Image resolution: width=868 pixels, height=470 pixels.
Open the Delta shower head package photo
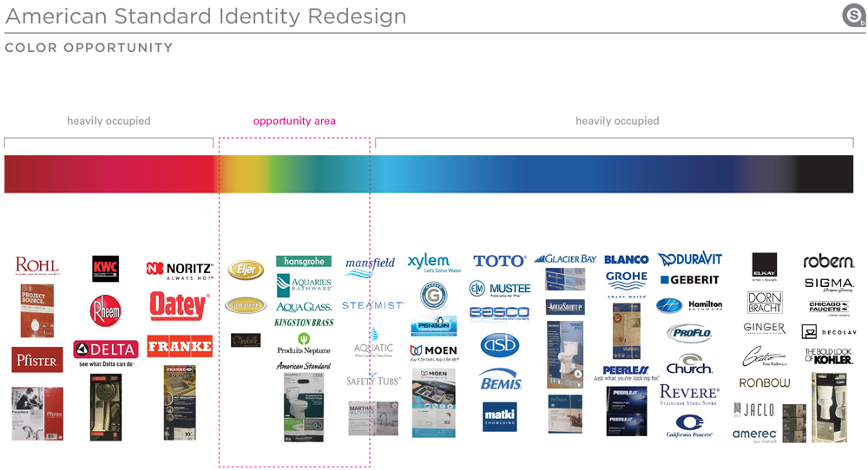[x=106, y=408]
